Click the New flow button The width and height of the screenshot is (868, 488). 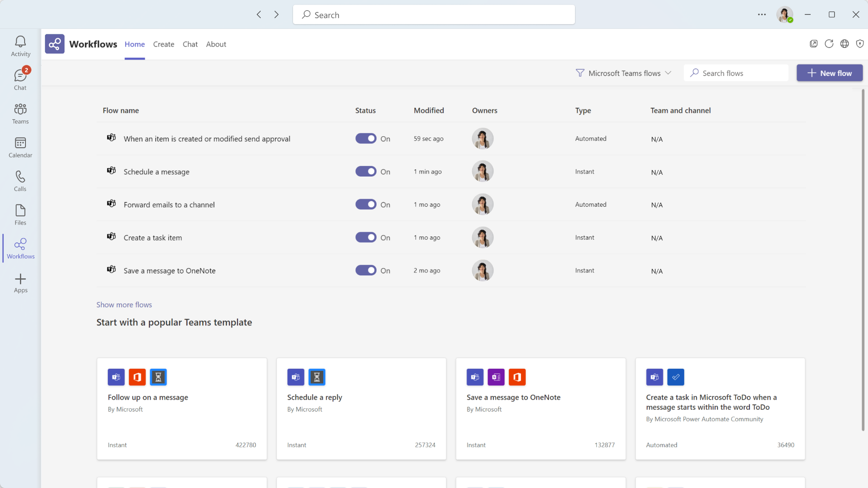click(829, 73)
